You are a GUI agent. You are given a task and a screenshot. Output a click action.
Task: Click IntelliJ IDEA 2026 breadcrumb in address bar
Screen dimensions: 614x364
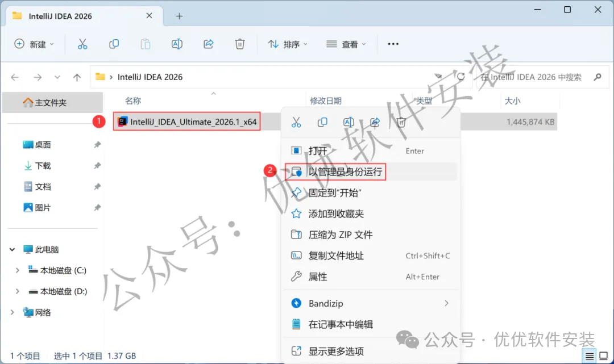(150, 77)
